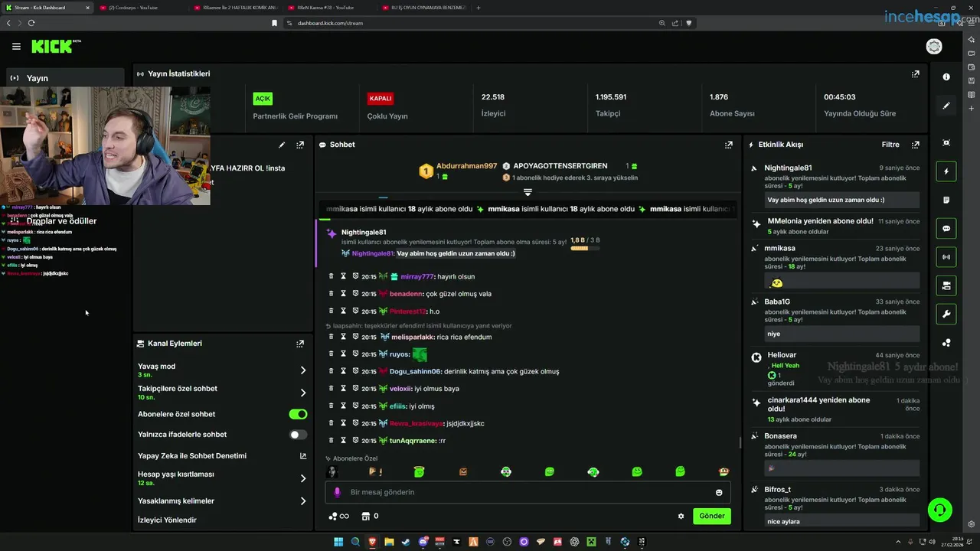This screenshot has height=551, width=980.
Task: Open the Filtre option in Etkinlik Akışı
Action: point(890,145)
